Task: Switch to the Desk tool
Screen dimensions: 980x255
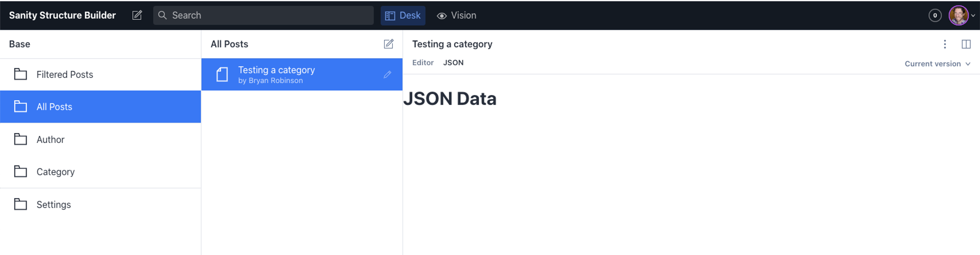Action: 403,15
